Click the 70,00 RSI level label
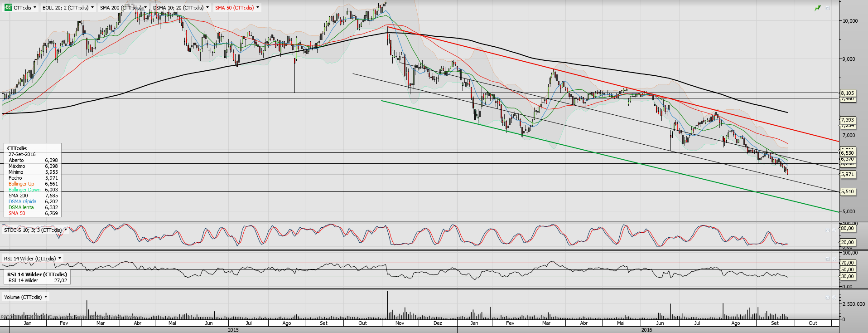868x333 pixels. click(848, 263)
